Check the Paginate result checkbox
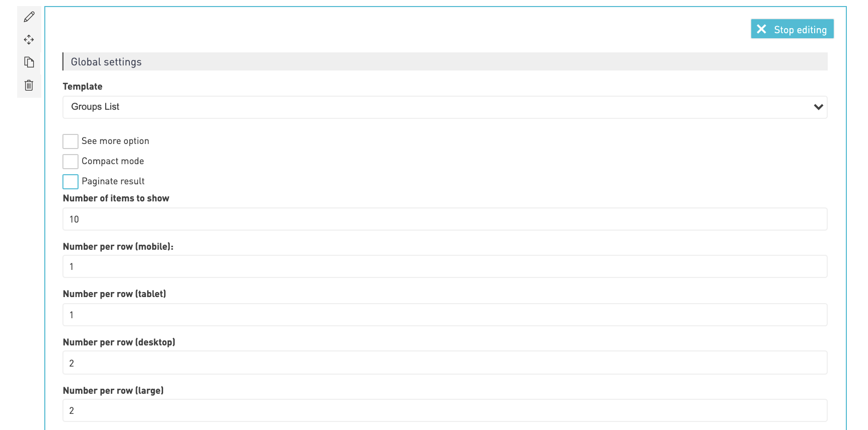Image resolution: width=868 pixels, height=430 pixels. [70, 182]
